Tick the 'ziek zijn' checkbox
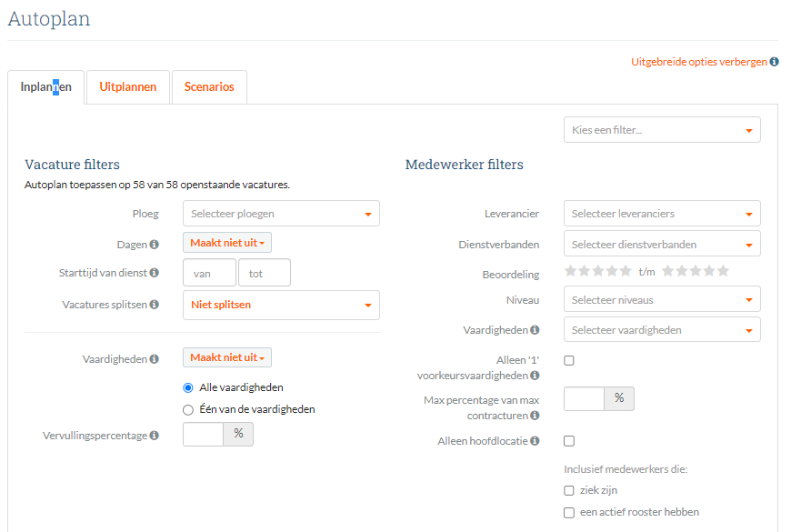Viewport: 801px width, 532px height. (569, 491)
